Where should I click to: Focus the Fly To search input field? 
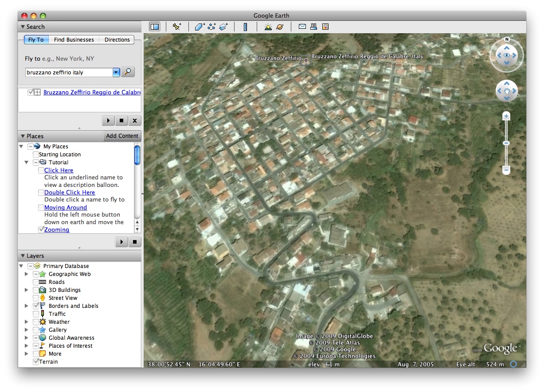click(x=69, y=72)
